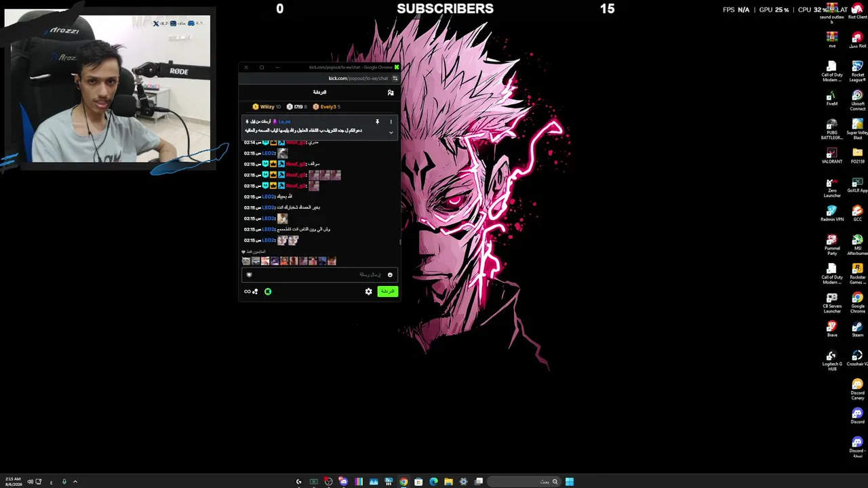This screenshot has height=488, width=868.
Task: Open Evely3 leaderboard entry
Action: pyautogui.click(x=326, y=106)
